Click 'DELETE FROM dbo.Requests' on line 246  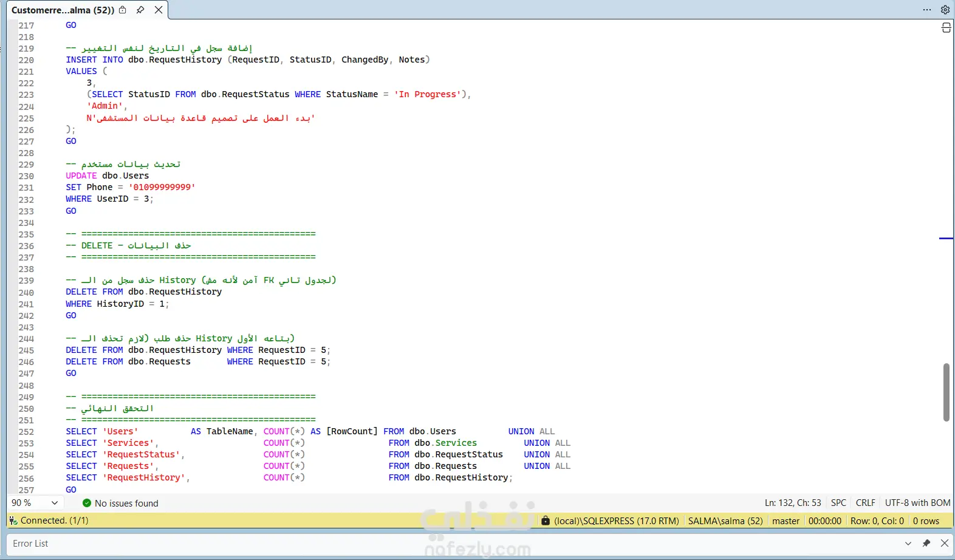(x=128, y=361)
